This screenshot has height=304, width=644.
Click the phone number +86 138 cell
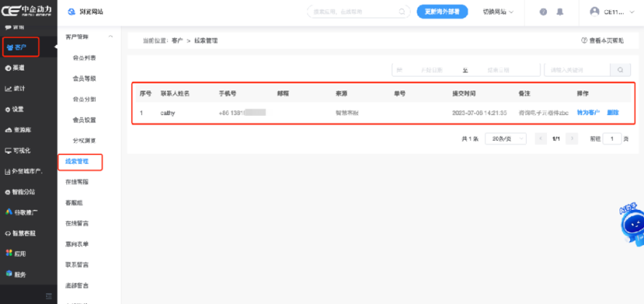pyautogui.click(x=242, y=112)
